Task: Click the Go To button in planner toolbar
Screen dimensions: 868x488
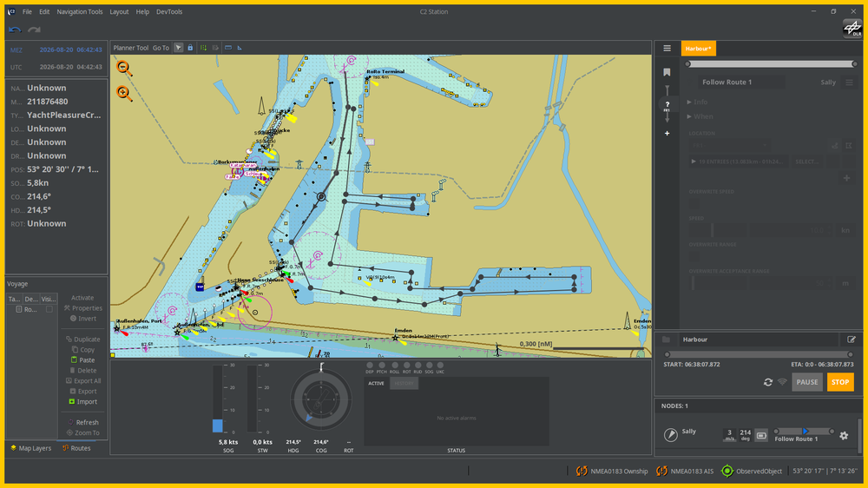Action: click(161, 48)
